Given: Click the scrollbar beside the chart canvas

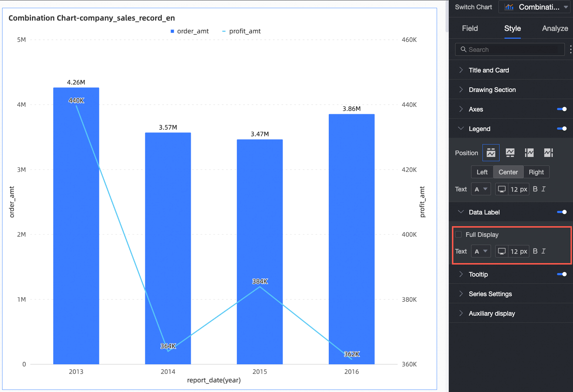Looking at the screenshot, I should [447, 16].
